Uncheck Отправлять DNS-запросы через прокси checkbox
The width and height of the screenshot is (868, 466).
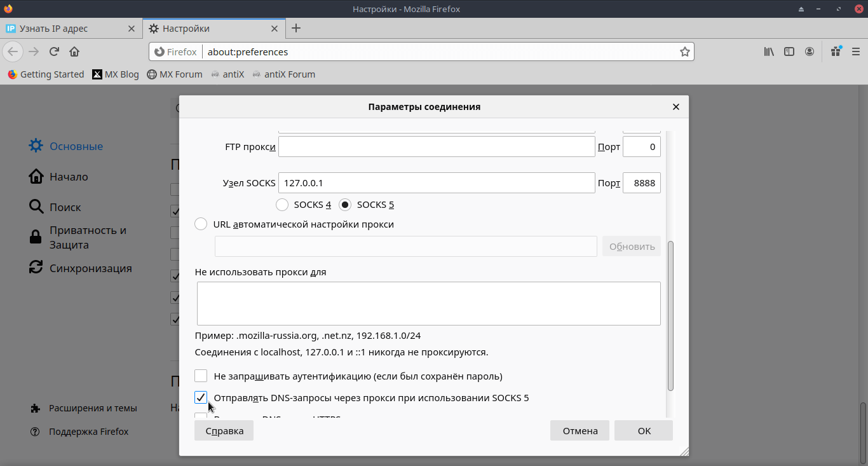click(x=201, y=398)
